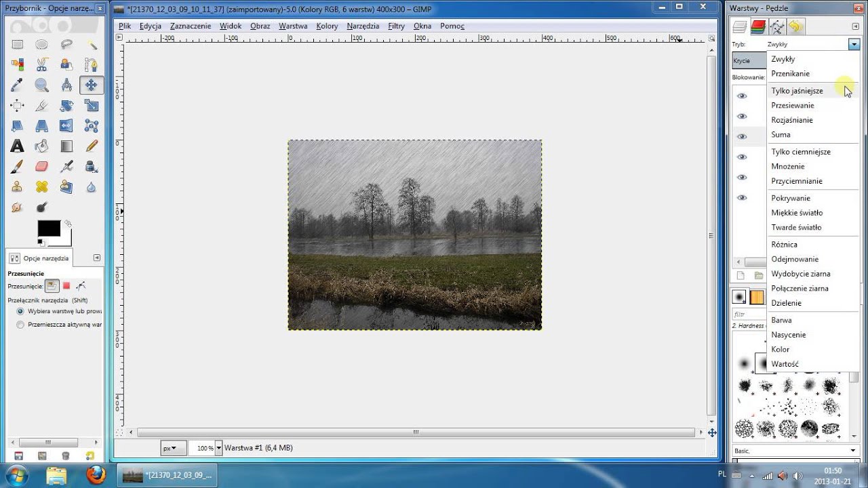Select the Pencil tool
The width and height of the screenshot is (868, 488).
click(x=92, y=146)
